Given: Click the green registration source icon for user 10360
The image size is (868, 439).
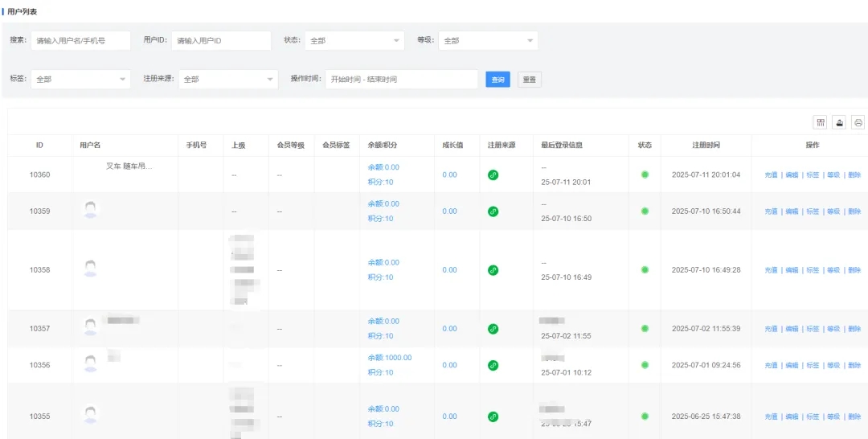Looking at the screenshot, I should click(x=493, y=174).
